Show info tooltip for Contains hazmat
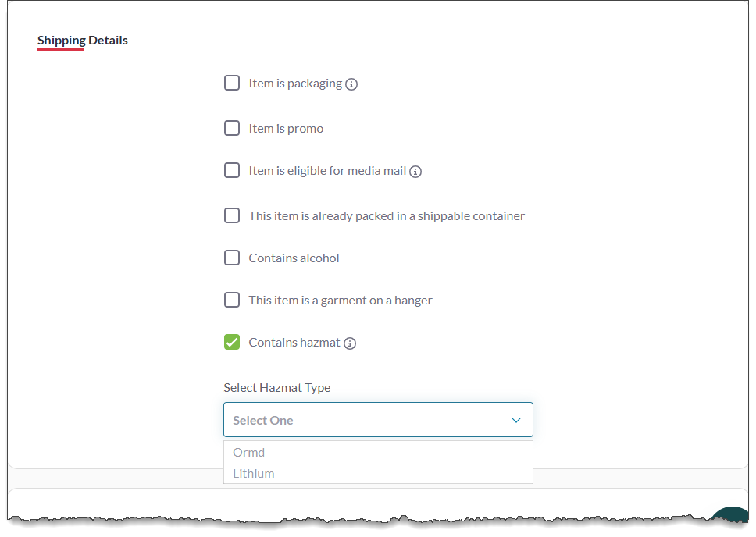The image size is (756, 537). click(350, 343)
